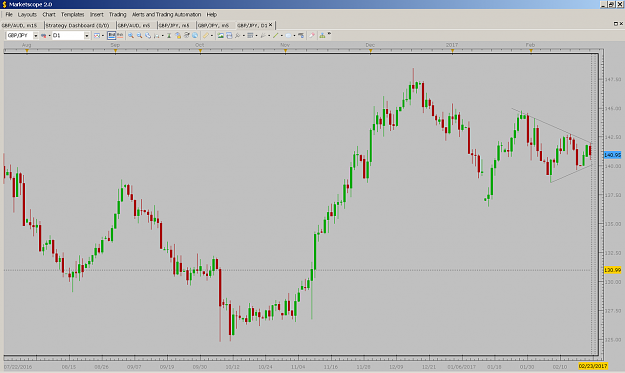The height and width of the screenshot is (373, 625).
Task: Click the Sep month marker on time scale
Action: pyautogui.click(x=115, y=45)
